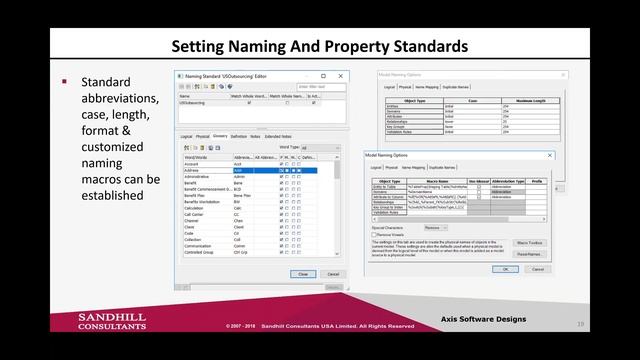The height and width of the screenshot is (360, 640).
Task: Click the Reset Names button
Action: (529, 254)
